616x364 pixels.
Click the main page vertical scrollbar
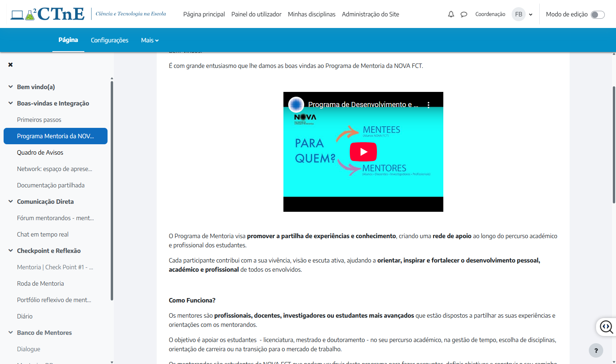coord(614,145)
